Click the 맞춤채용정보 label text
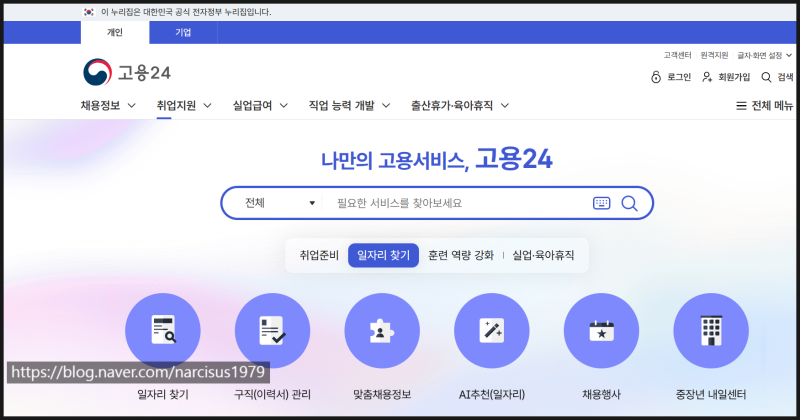Screen dimensions: 800x420 coord(382,394)
